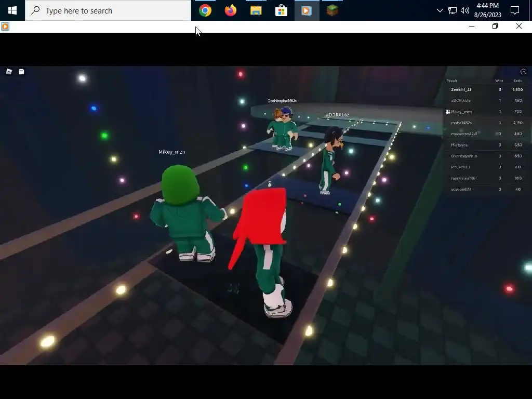This screenshot has width=532, height=399.
Task: Click the three-dots more options button
Action: click(523, 72)
